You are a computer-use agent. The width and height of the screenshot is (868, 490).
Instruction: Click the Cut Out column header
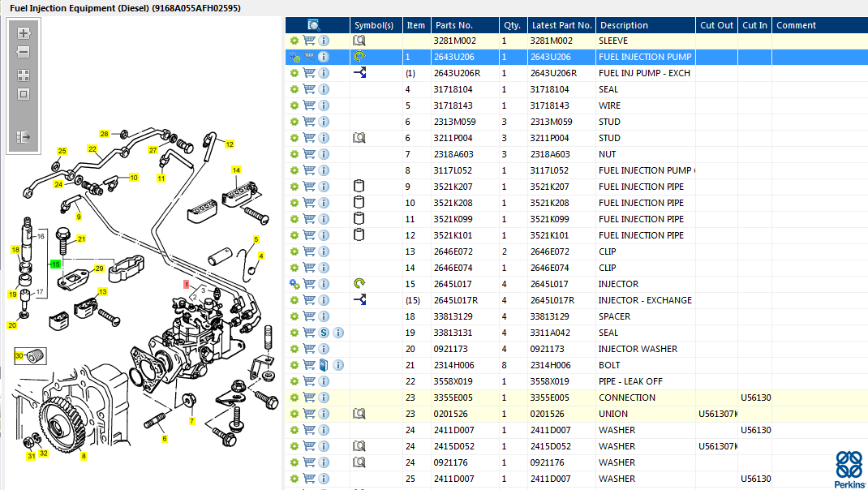[x=716, y=25]
